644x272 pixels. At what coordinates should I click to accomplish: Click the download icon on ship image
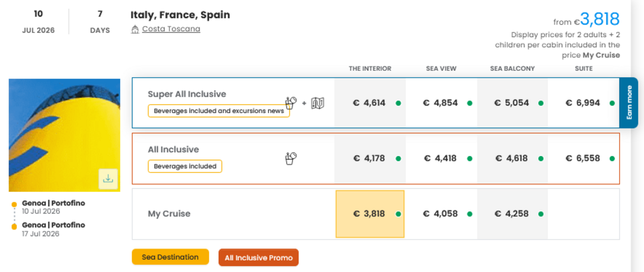click(108, 178)
